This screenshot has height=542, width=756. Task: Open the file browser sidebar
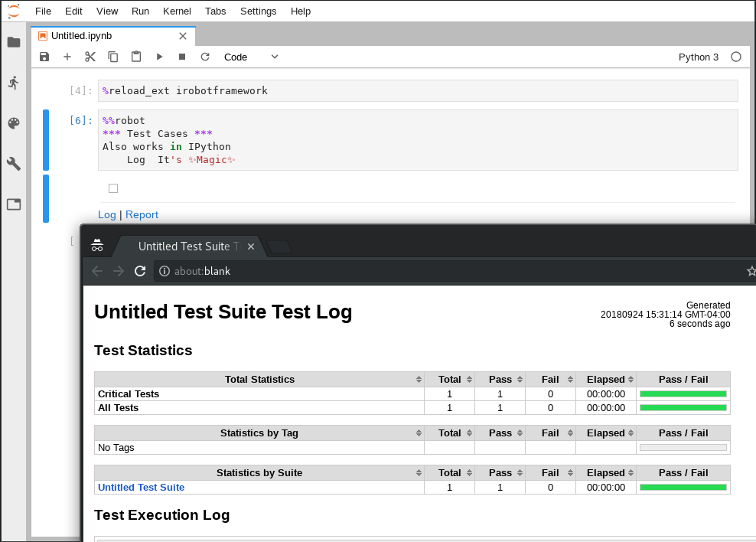pyautogui.click(x=14, y=42)
